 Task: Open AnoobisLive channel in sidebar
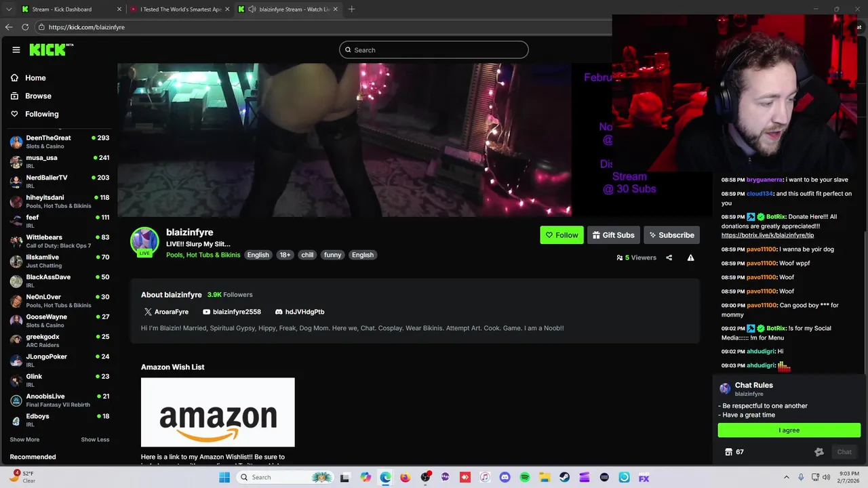pyautogui.click(x=60, y=400)
